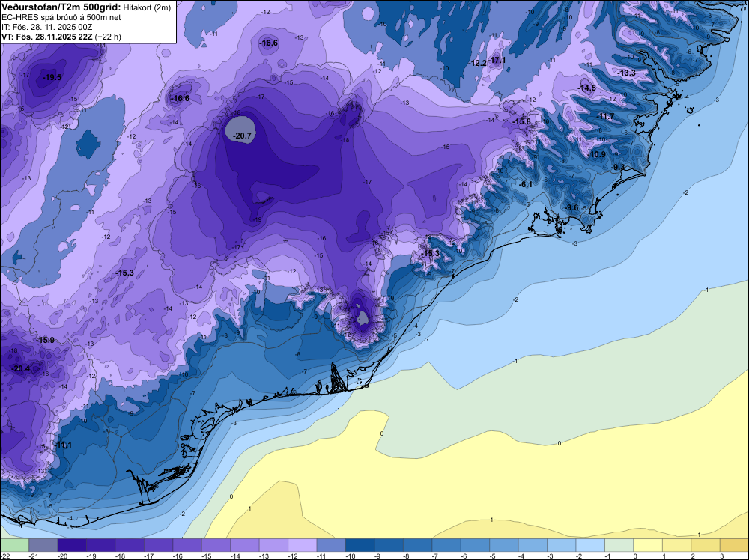Image resolution: width=749 pixels, height=560 pixels.
Task: Choose the pale green legend swatch between -1 and 0
Action: point(619,545)
